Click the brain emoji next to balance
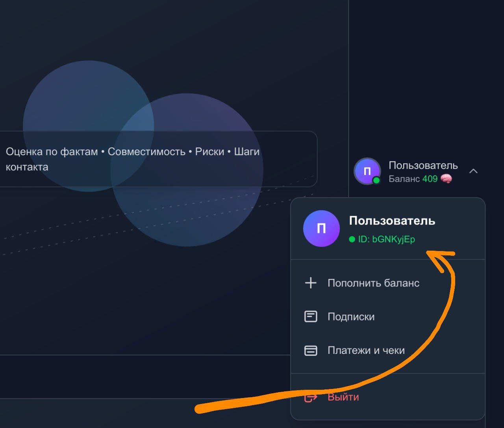504x428 pixels. coord(446,179)
